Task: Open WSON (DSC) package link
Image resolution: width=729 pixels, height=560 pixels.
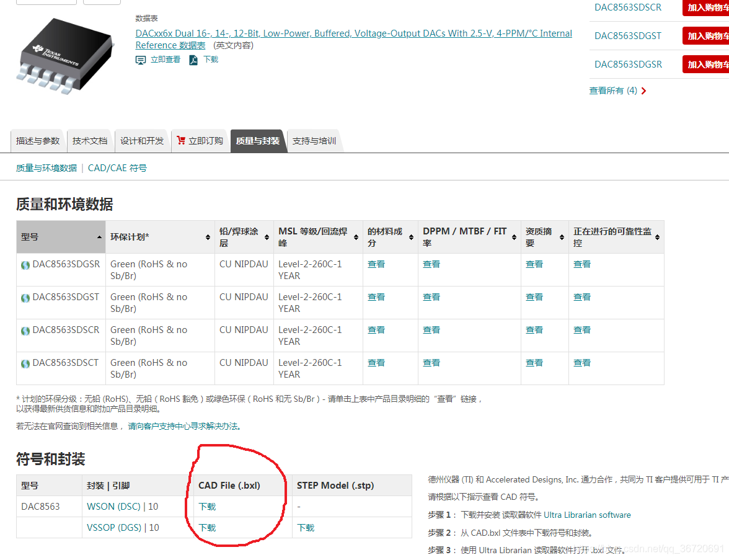Action: 113,507
